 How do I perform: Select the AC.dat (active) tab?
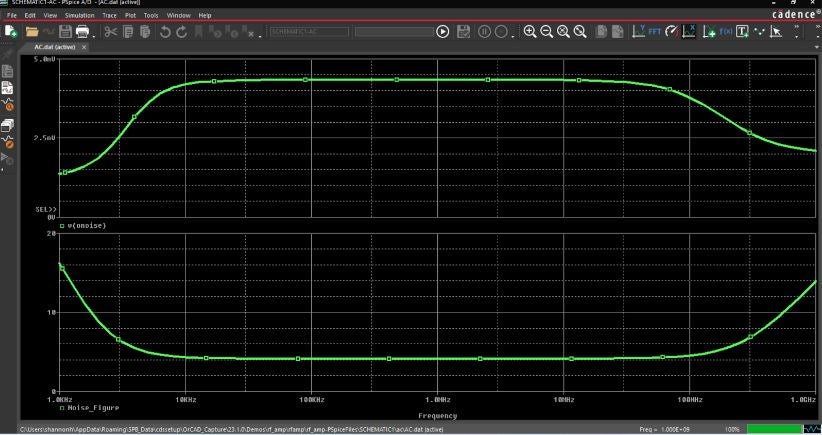[55, 47]
